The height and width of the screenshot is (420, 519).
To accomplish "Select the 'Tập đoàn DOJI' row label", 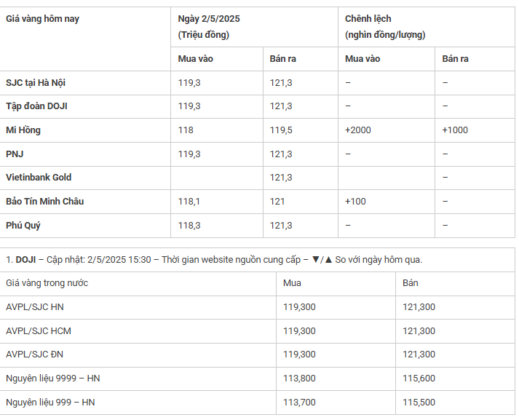I will pyautogui.click(x=36, y=106).
